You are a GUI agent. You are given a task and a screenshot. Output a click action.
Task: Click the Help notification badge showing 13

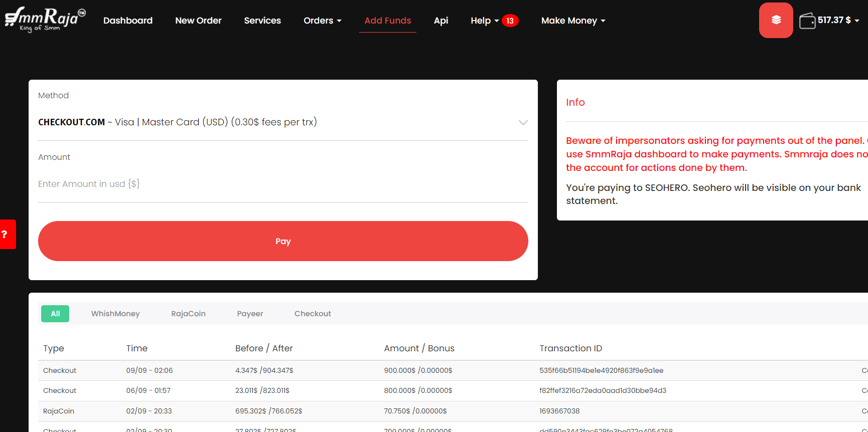pyautogui.click(x=510, y=21)
